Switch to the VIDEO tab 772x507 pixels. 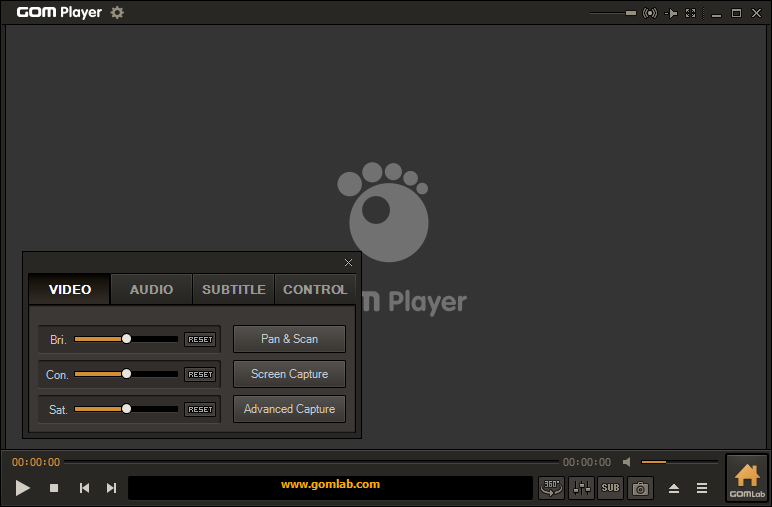[69, 289]
